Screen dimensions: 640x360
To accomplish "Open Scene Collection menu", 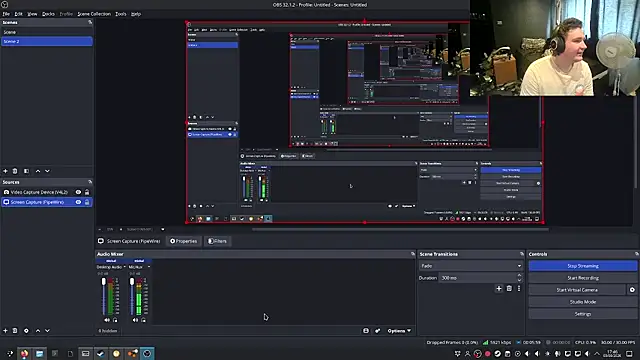I will tap(94, 14).
